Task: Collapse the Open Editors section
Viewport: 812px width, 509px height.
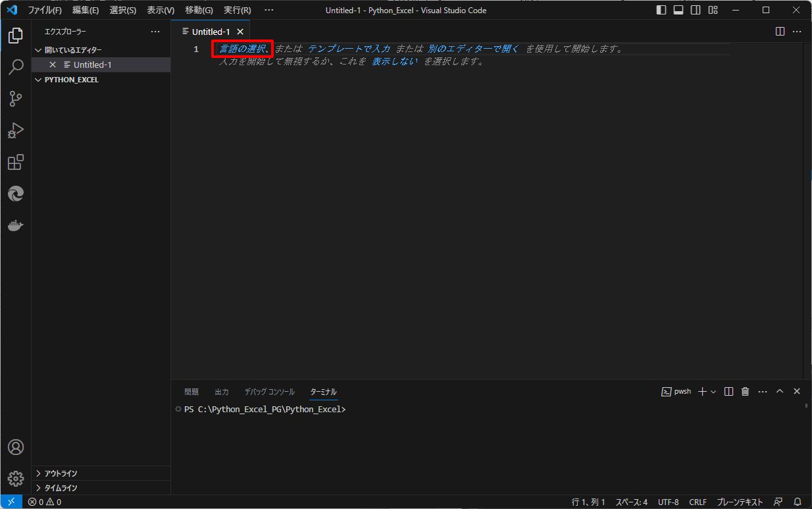Action: pyautogui.click(x=101, y=50)
